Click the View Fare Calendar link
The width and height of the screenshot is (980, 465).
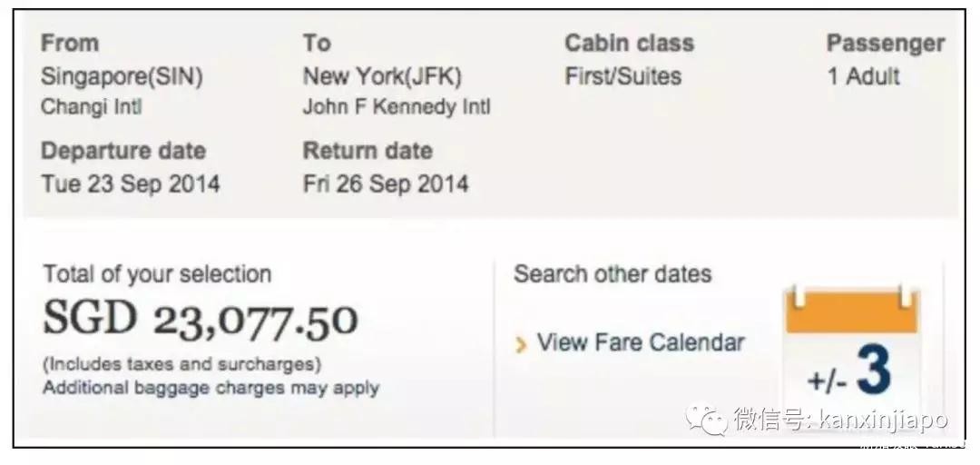click(640, 343)
